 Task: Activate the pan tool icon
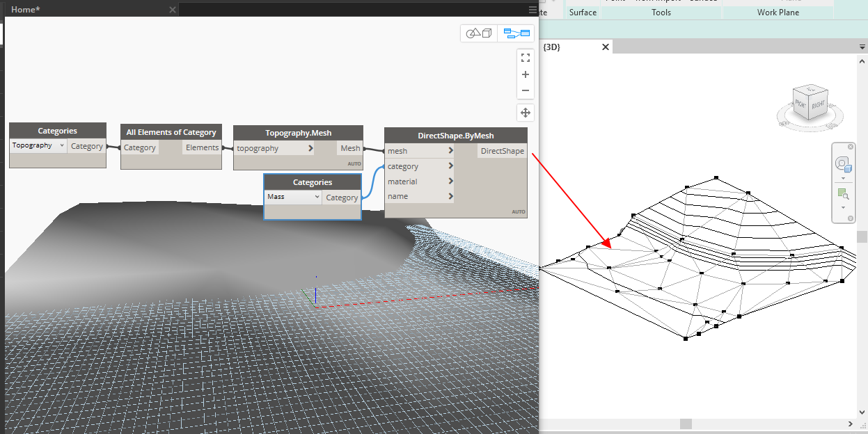pyautogui.click(x=526, y=112)
